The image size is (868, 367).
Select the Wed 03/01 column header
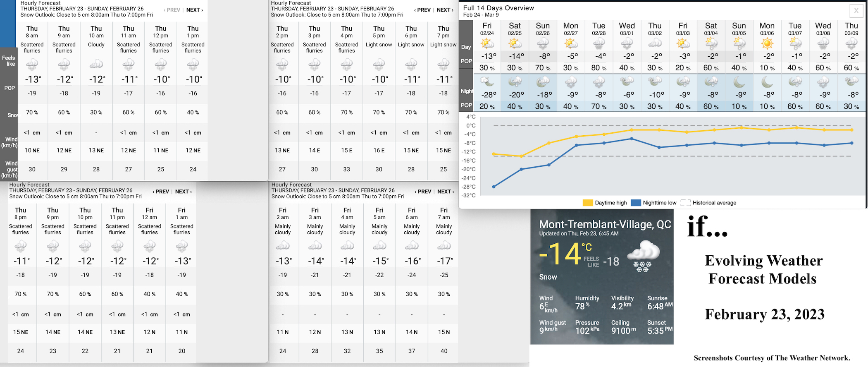point(627,29)
